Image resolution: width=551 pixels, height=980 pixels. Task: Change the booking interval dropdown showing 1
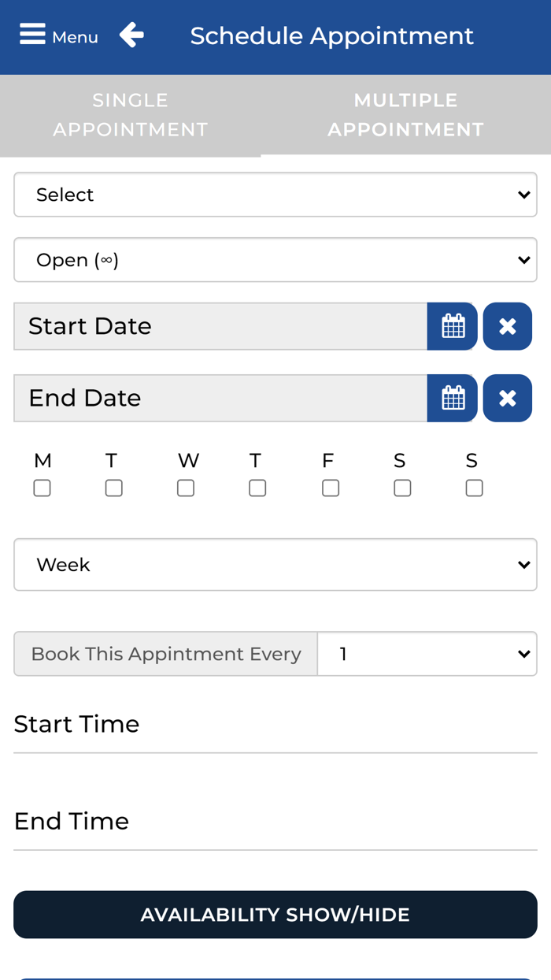[427, 654]
